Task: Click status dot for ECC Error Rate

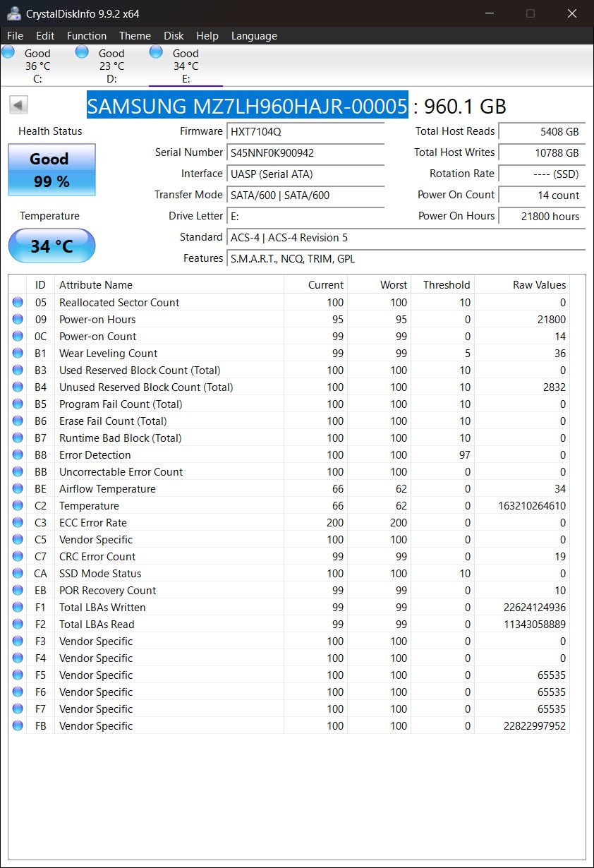Action: 18,523
